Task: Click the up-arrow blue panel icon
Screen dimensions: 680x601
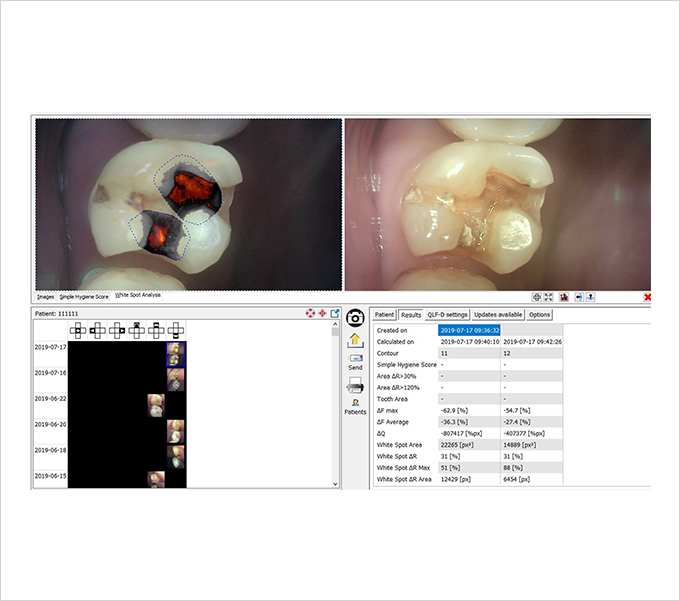Action: [x=590, y=297]
